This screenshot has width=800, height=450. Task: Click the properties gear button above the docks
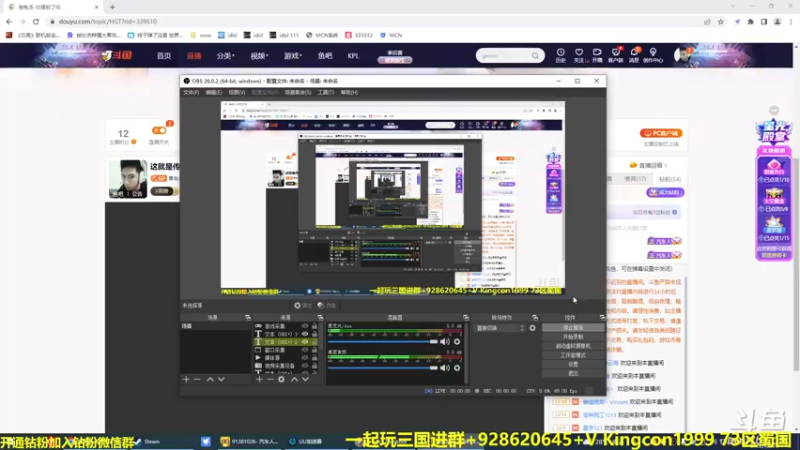[303, 306]
